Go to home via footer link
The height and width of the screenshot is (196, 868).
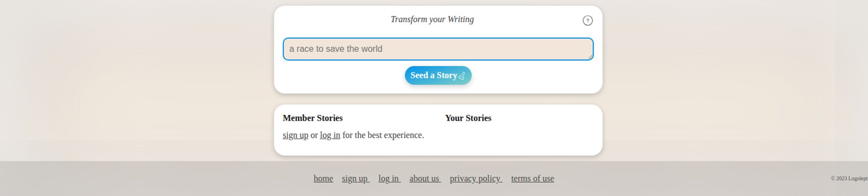pyautogui.click(x=323, y=179)
